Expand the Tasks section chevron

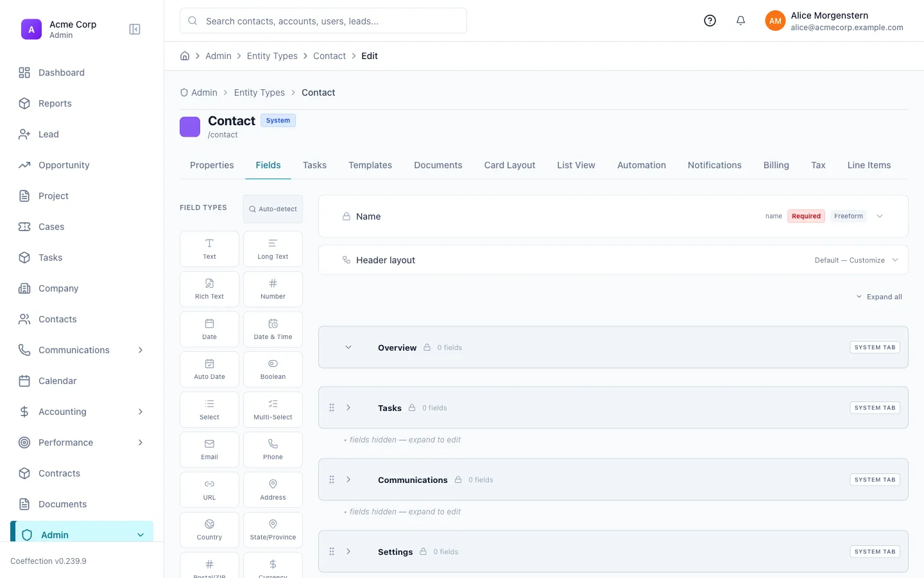click(x=348, y=408)
